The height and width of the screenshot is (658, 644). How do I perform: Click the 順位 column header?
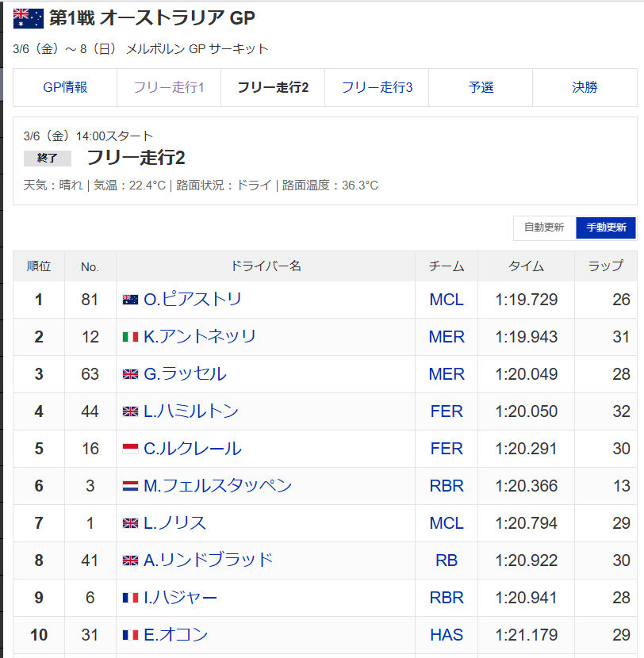coord(39,266)
